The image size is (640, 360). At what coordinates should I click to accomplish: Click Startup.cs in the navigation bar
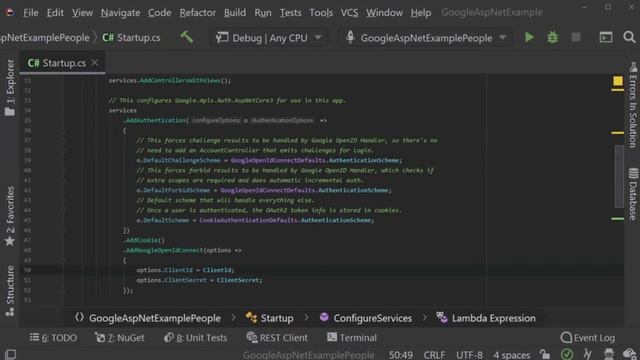[131, 38]
